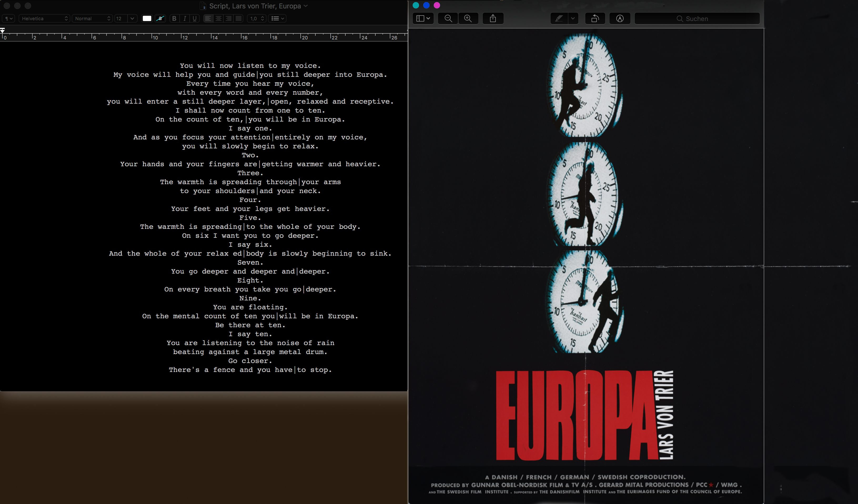Screen dimensions: 858x504
Task: Open the sidebar view menu in Preview
Action: 423,18
